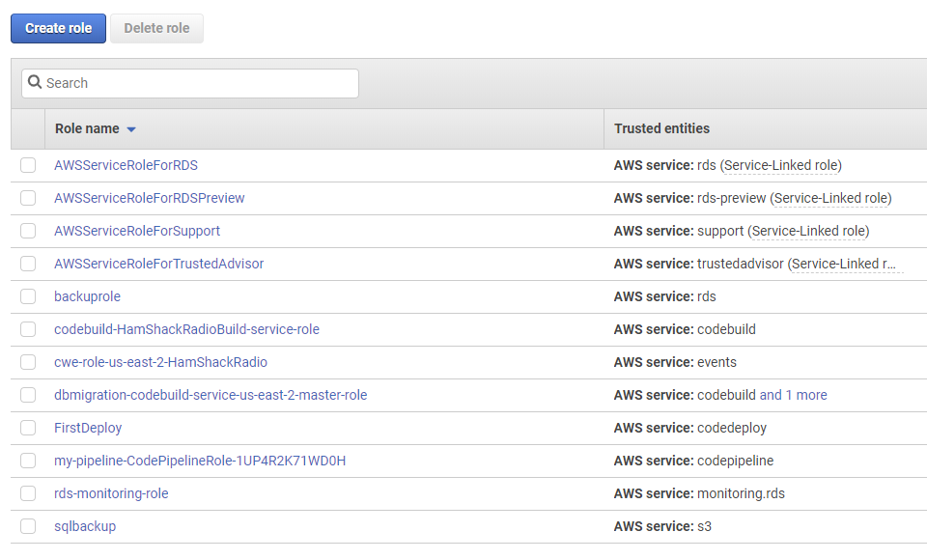
Task: Click the Role name column header text
Action: point(87,128)
